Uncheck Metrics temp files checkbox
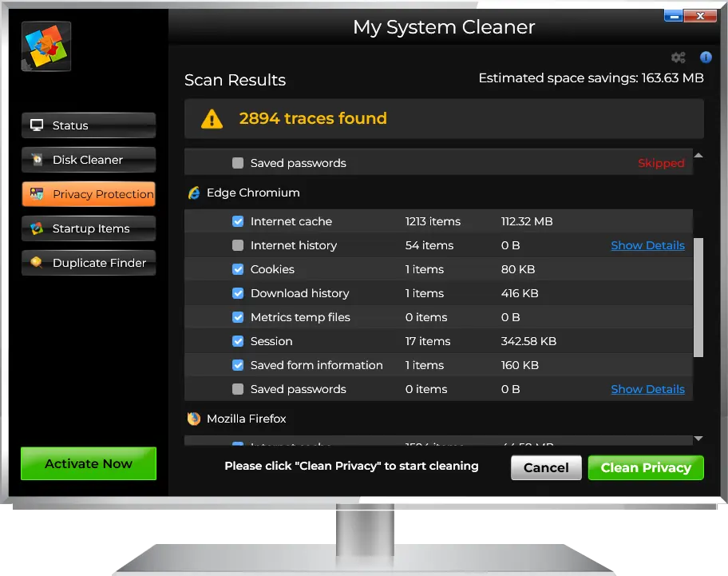The image size is (728, 576). pos(238,317)
